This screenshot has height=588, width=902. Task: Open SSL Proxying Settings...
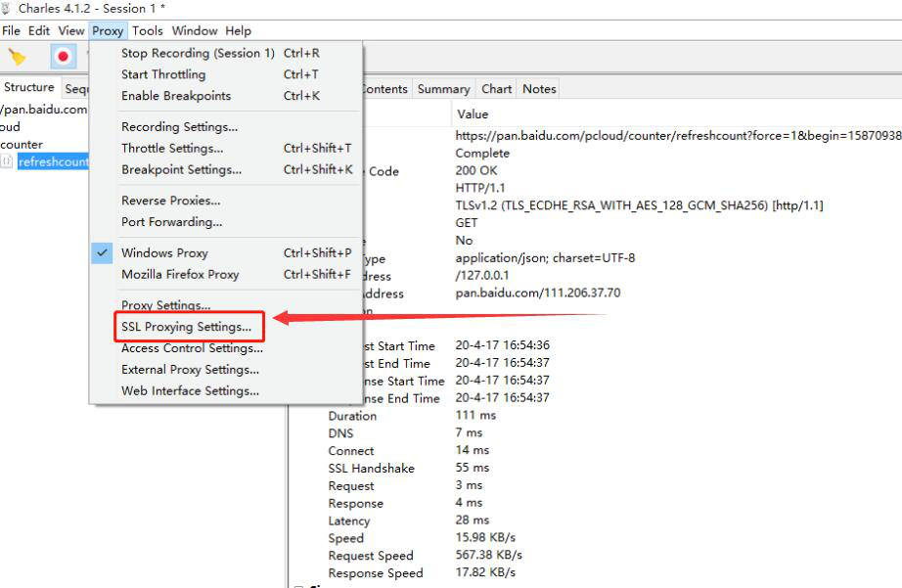point(225,327)
